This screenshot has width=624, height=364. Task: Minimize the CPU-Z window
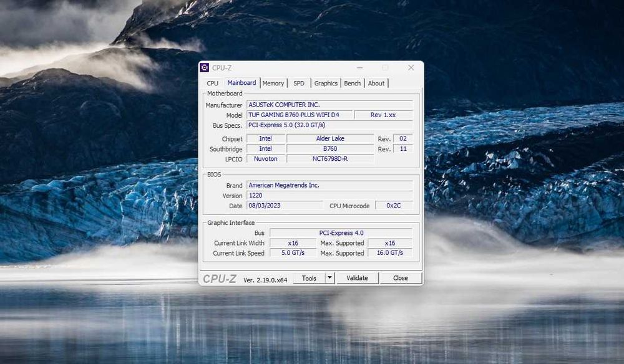pyautogui.click(x=360, y=67)
